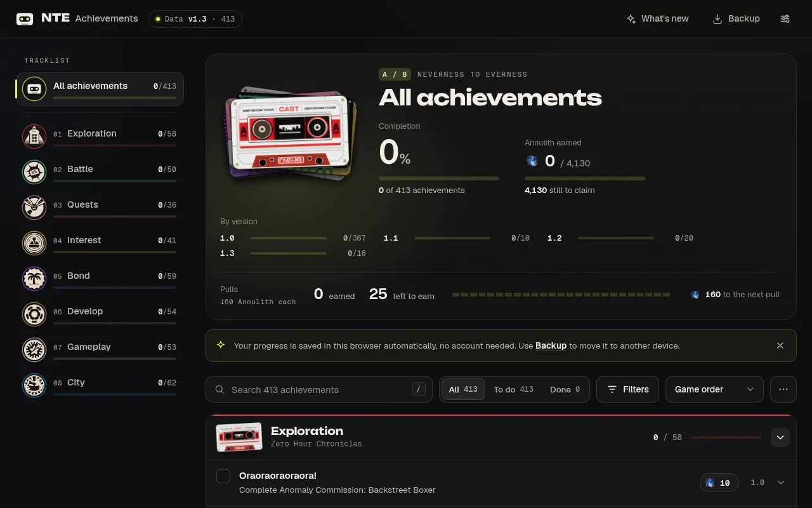Collapse the Exploration section chevron

[x=780, y=438]
